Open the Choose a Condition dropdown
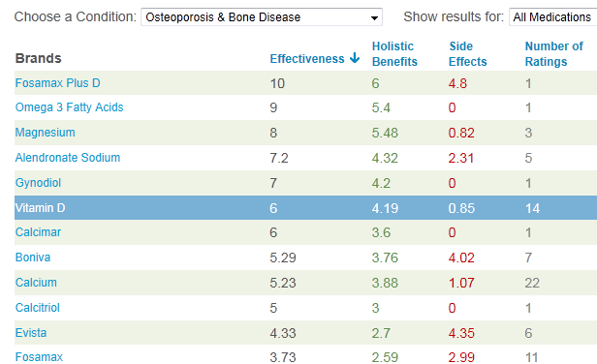This screenshot has height=364, width=597. [262, 17]
